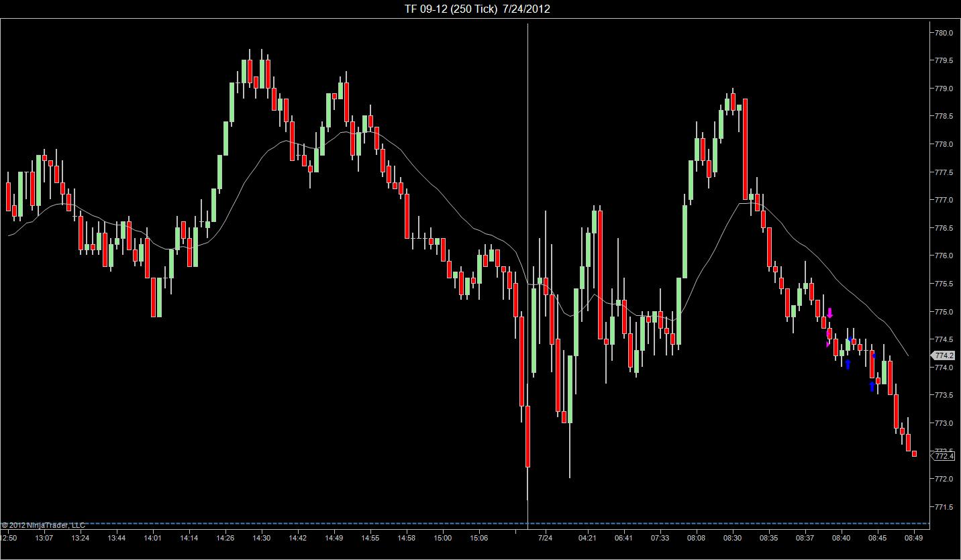Select the 14:49 time label

tap(334, 538)
